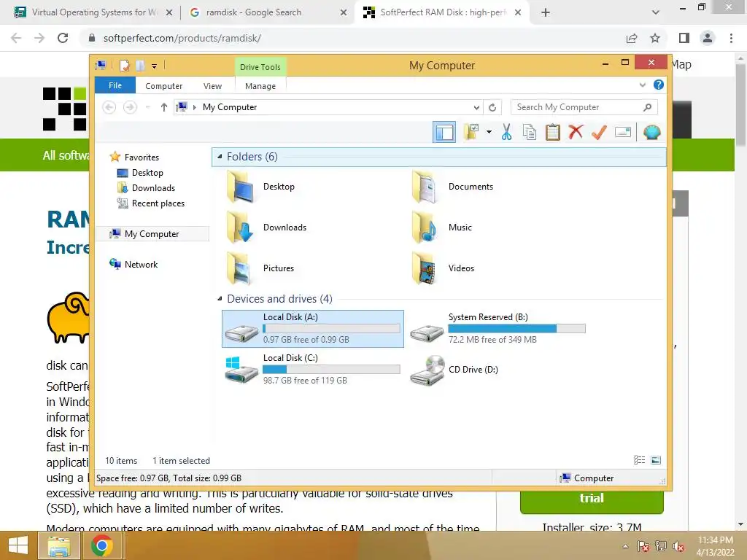Viewport: 747px width, 560px height.
Task: Click the Copy icon in Explorer toolbar
Action: (x=530, y=132)
